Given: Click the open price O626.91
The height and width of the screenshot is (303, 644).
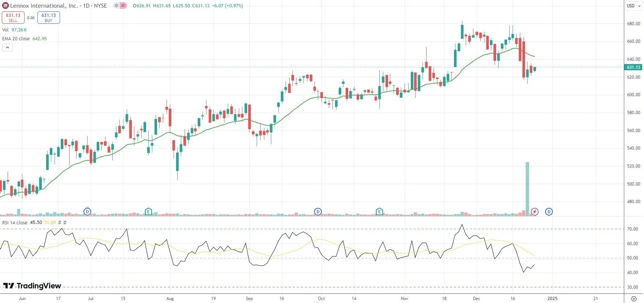Looking at the screenshot, I should coord(142,6).
